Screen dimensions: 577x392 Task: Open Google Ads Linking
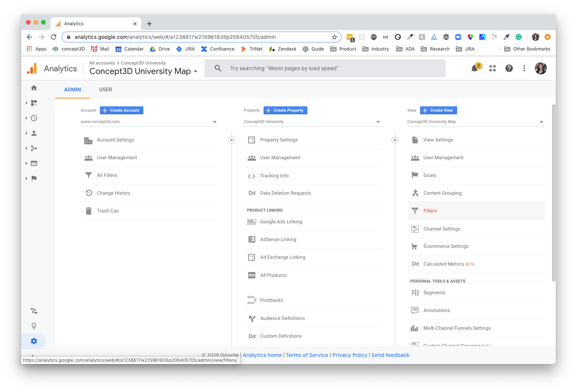(x=313, y=222)
